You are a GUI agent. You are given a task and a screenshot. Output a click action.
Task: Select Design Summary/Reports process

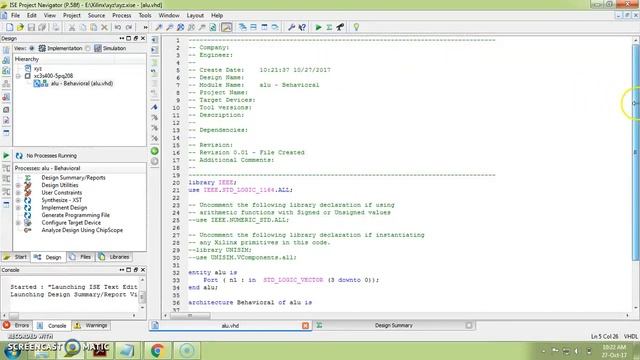coord(73,178)
